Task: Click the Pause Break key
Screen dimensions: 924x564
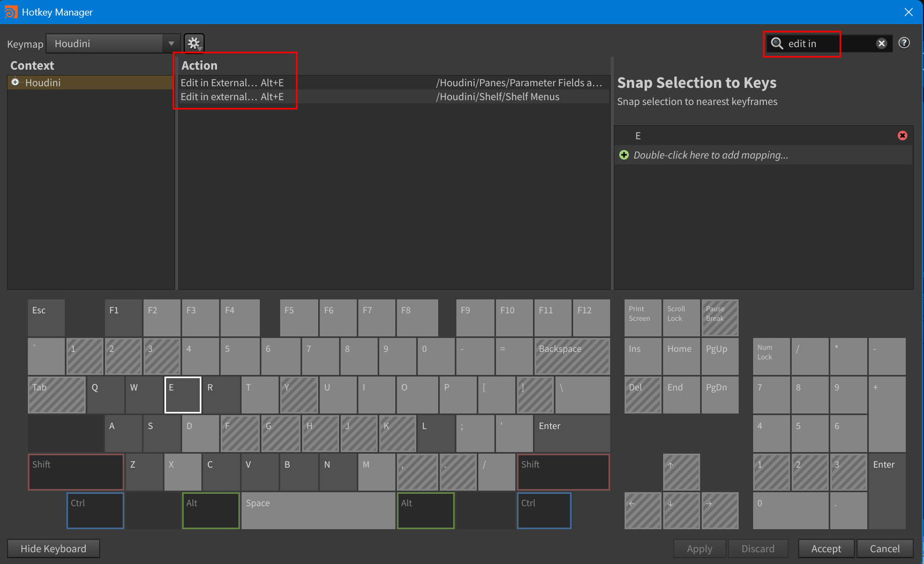Action: [x=720, y=318]
